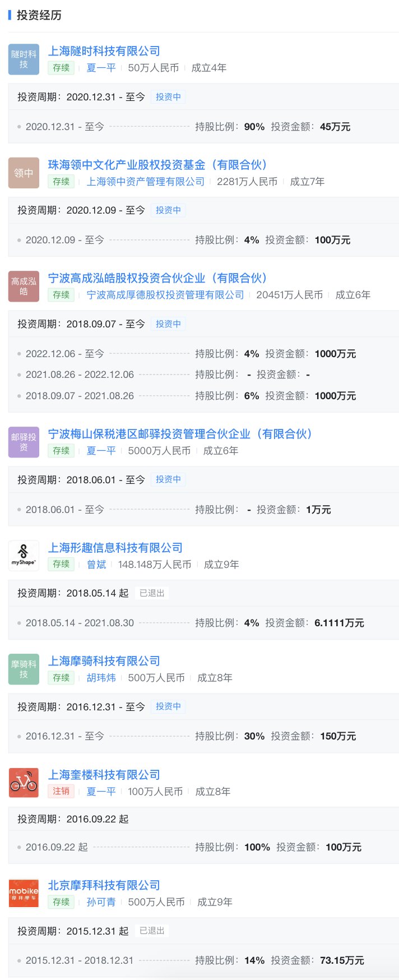Open legal representative 曾斌 link

coord(96,565)
